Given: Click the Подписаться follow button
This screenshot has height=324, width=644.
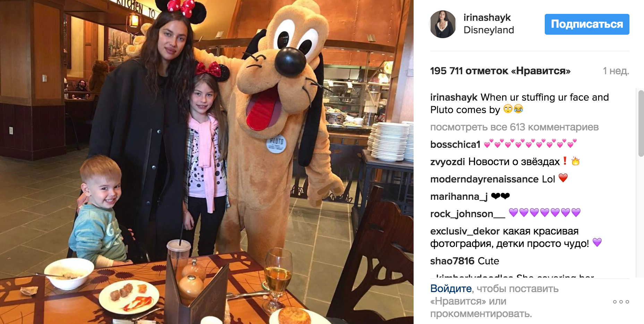Looking at the screenshot, I should (x=587, y=24).
